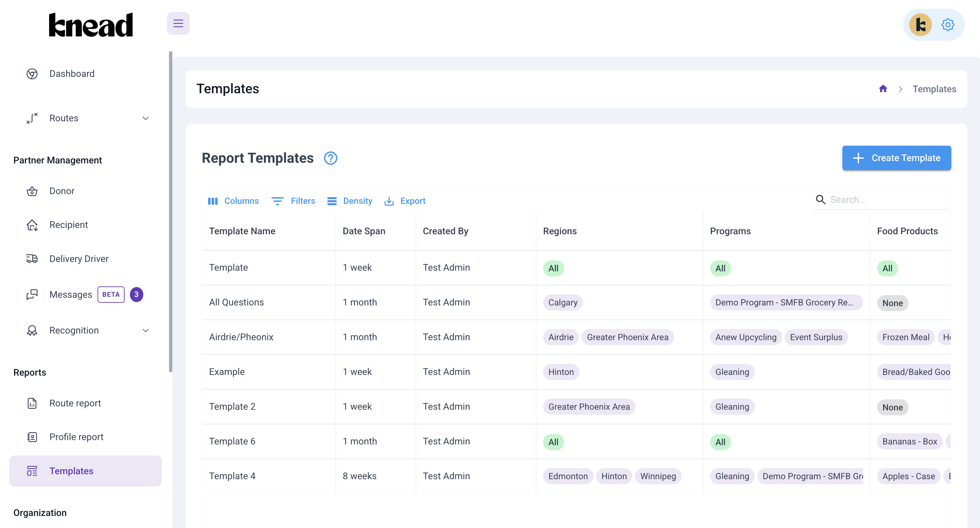
Task: Click the Winnipeg region chip
Action: point(658,476)
